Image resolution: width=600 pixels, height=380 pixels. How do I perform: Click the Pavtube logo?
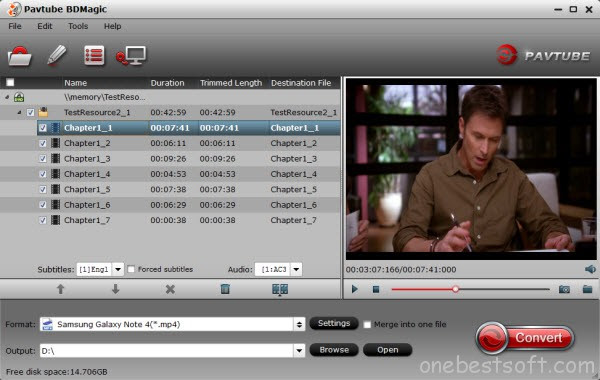[x=543, y=55]
